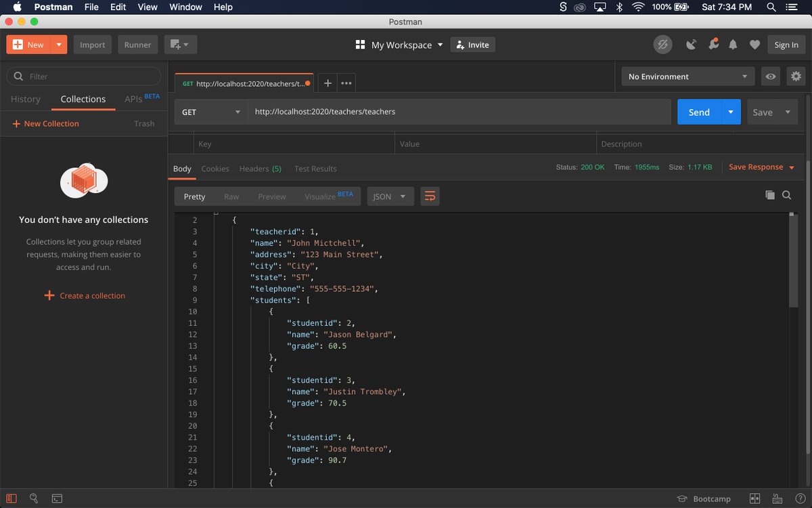Open the GET method dropdown
This screenshot has height=508, width=812.
point(211,112)
